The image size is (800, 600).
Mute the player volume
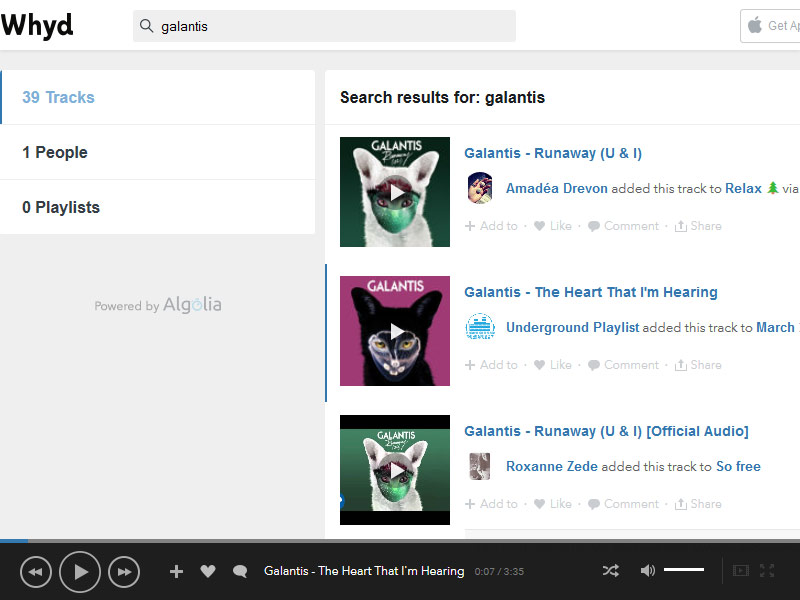click(x=647, y=570)
